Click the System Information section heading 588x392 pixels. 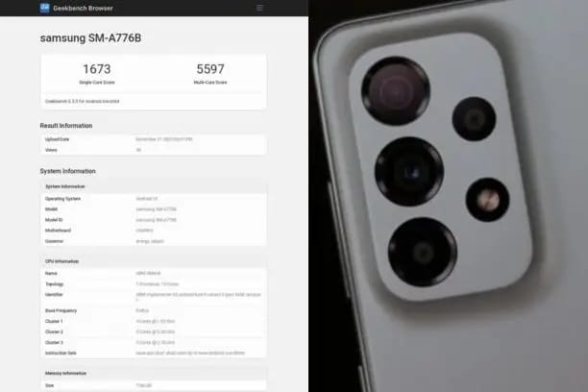point(68,171)
